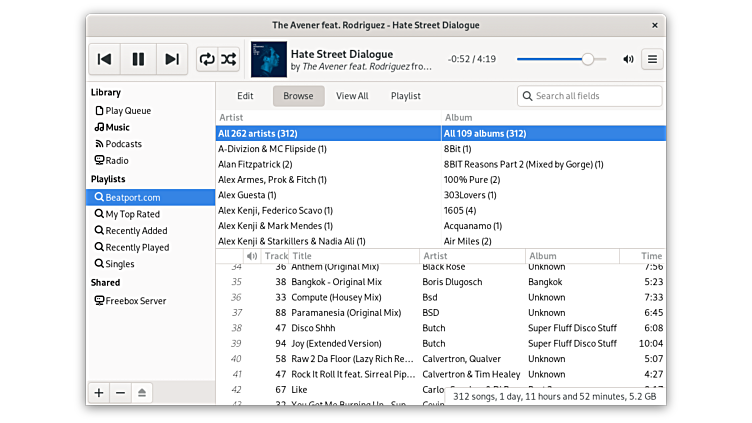This screenshot has width=752, height=423.
Task: Open the hamburger application menu
Action: click(653, 59)
